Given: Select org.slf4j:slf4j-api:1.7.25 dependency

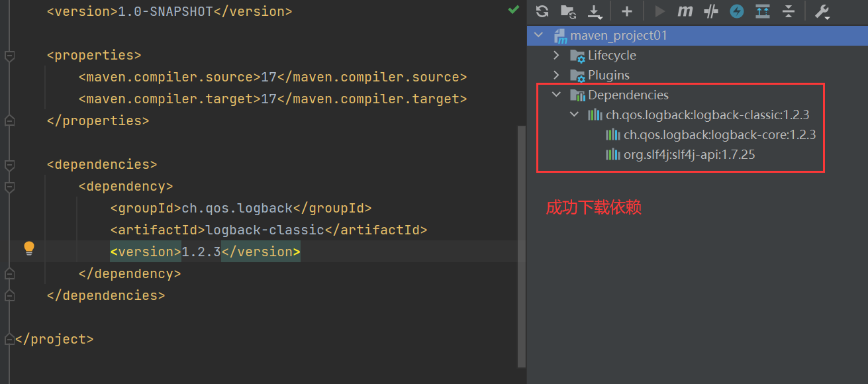Looking at the screenshot, I should [689, 154].
